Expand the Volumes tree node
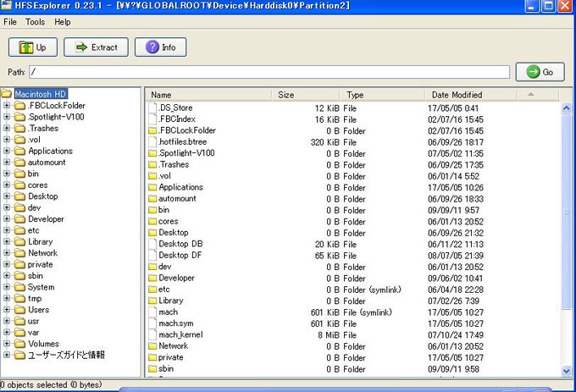 pos(7,344)
